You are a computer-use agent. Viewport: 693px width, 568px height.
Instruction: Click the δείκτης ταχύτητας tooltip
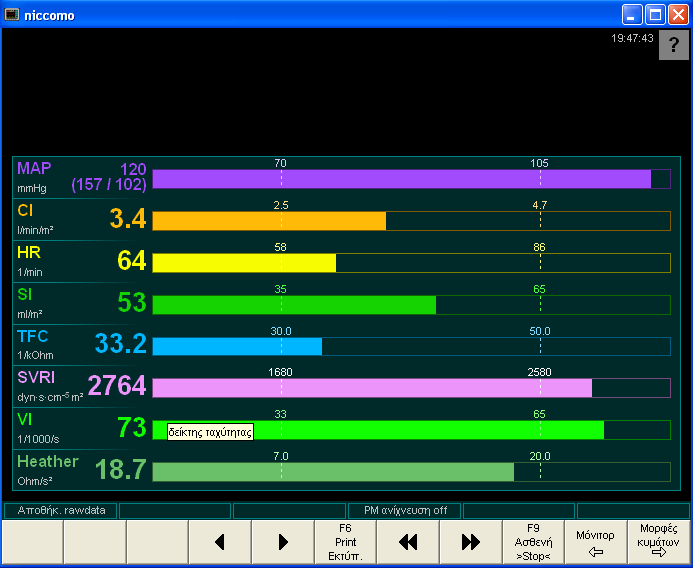(210, 432)
